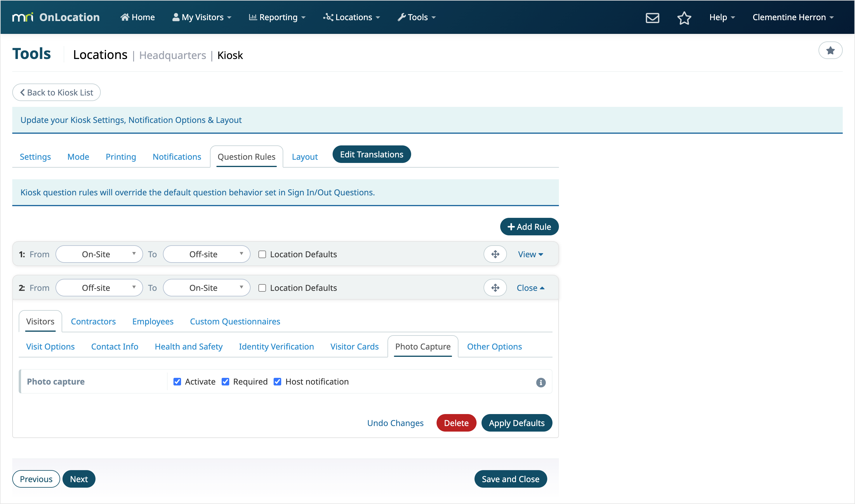Click the MRI OnLocation logo
The image size is (855, 504).
[x=56, y=17]
